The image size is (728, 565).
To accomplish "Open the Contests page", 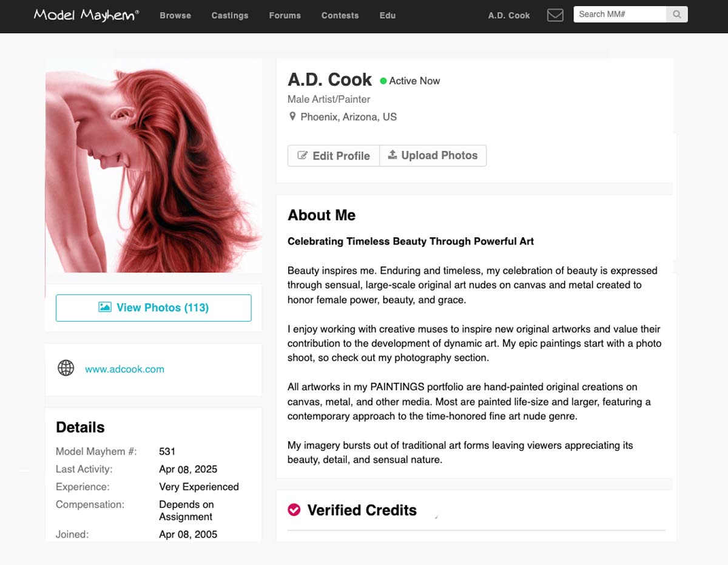I will pyautogui.click(x=340, y=15).
